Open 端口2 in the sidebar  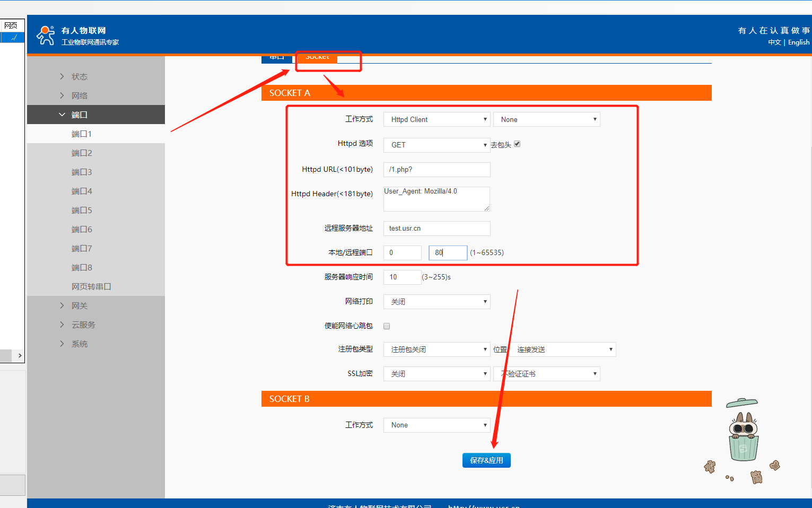(96, 153)
